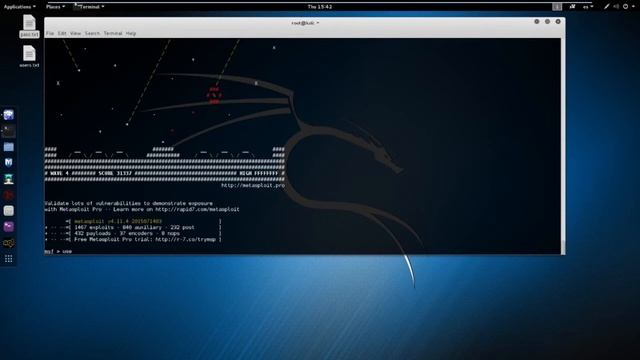Screen dimensions: 640x360
Task: Click the power icon in the top bar
Action: click(625, 7)
